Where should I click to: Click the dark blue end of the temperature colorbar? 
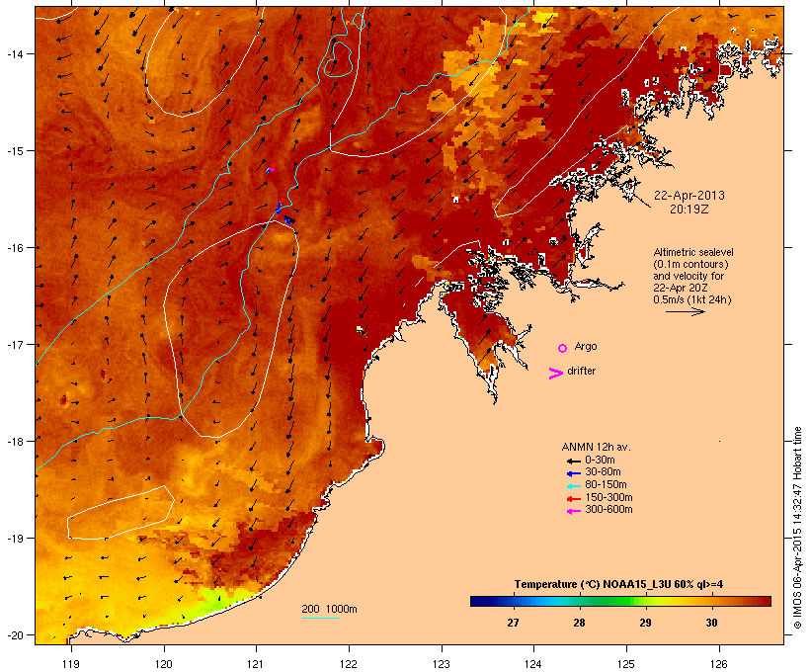[478, 601]
